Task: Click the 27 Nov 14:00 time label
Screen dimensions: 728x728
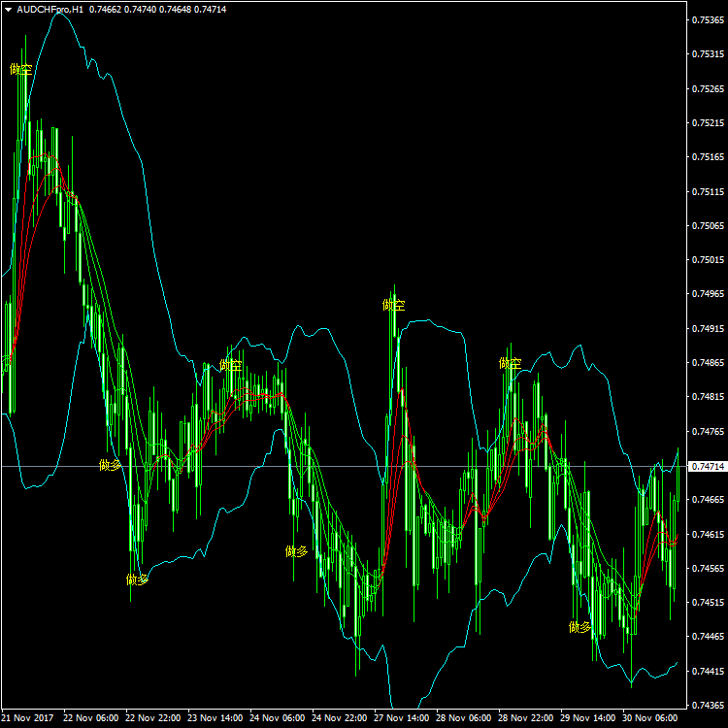Action: [x=402, y=718]
